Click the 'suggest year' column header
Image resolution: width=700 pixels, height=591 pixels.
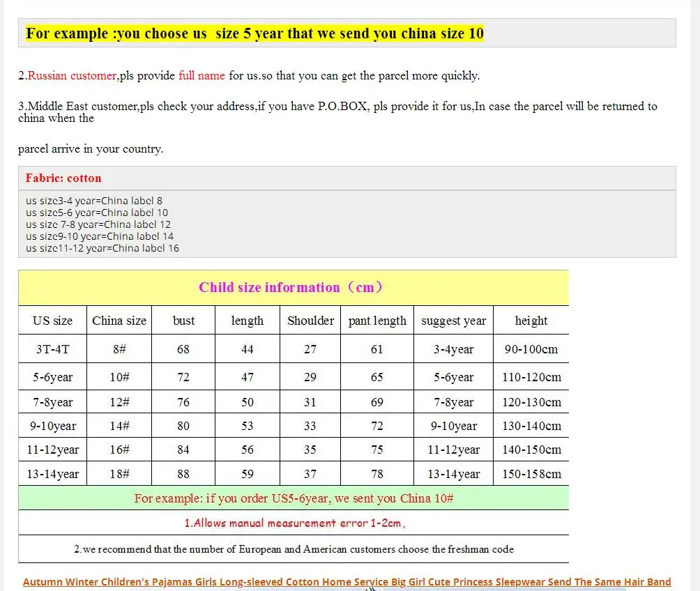[454, 321]
